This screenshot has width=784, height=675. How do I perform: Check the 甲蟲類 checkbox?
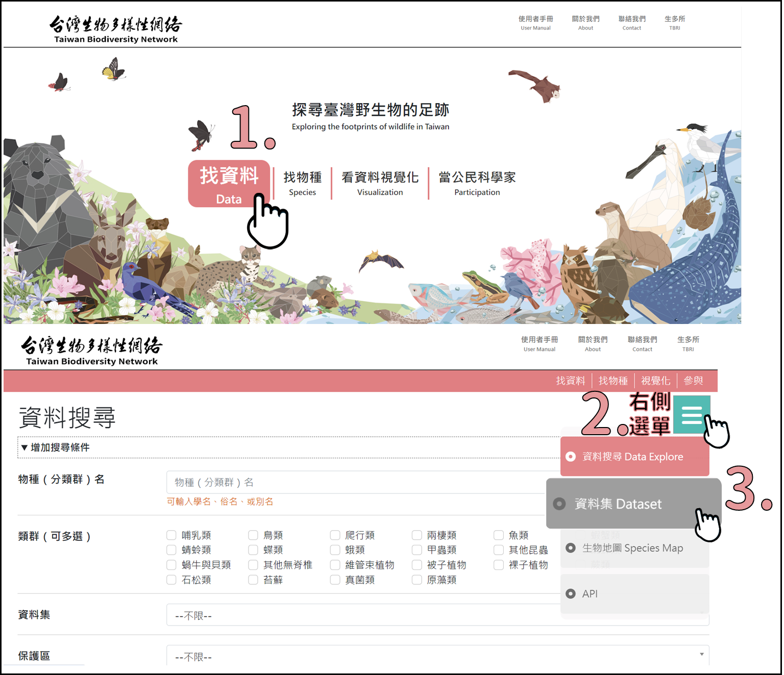[417, 550]
